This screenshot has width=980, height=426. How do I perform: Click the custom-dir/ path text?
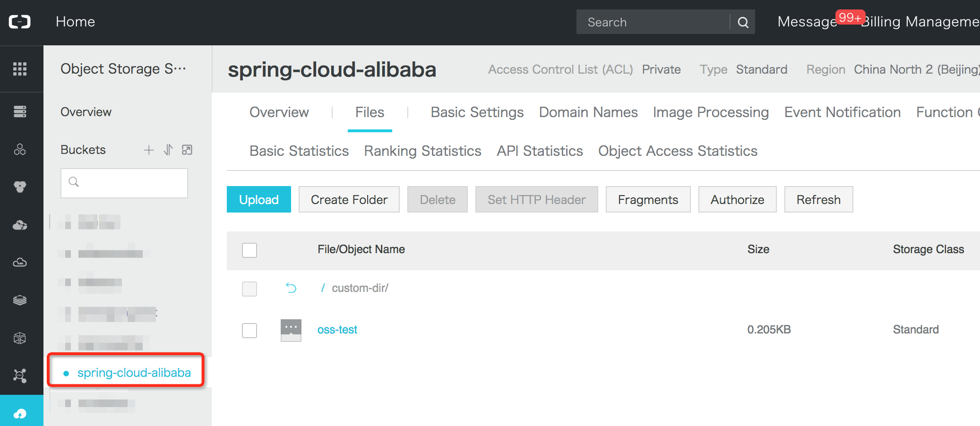(360, 288)
